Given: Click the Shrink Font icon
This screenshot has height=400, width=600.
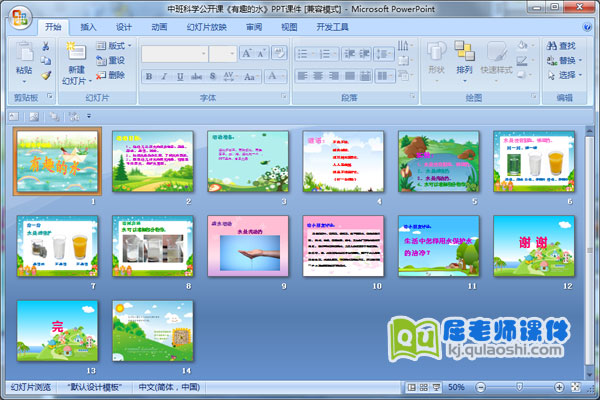Looking at the screenshot, I should click(x=262, y=54).
